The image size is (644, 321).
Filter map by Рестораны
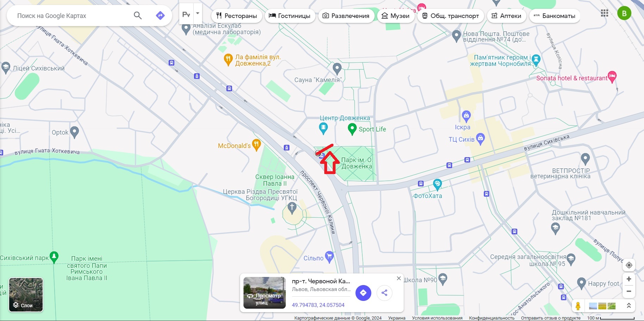[x=237, y=16]
